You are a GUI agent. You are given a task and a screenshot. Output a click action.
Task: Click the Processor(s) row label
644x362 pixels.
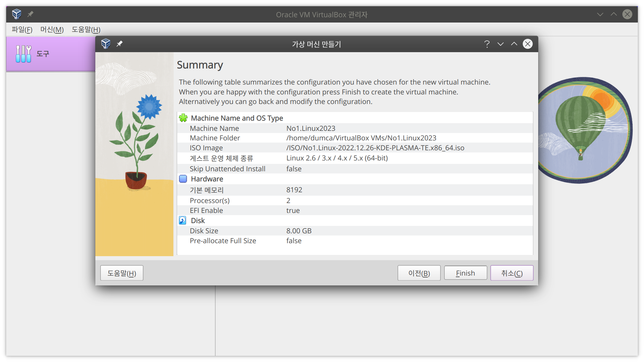coord(210,200)
